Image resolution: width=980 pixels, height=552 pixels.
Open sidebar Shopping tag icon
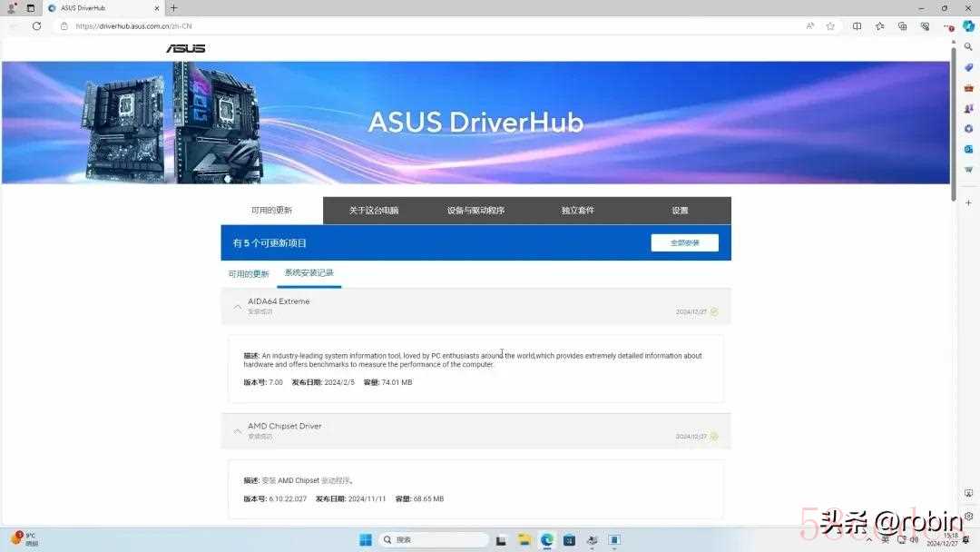968,67
